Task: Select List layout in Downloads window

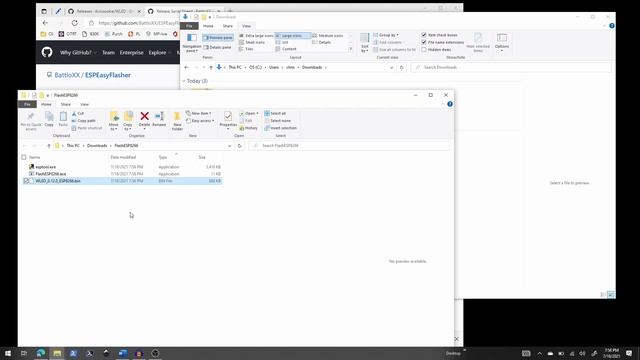Action: click(282, 42)
